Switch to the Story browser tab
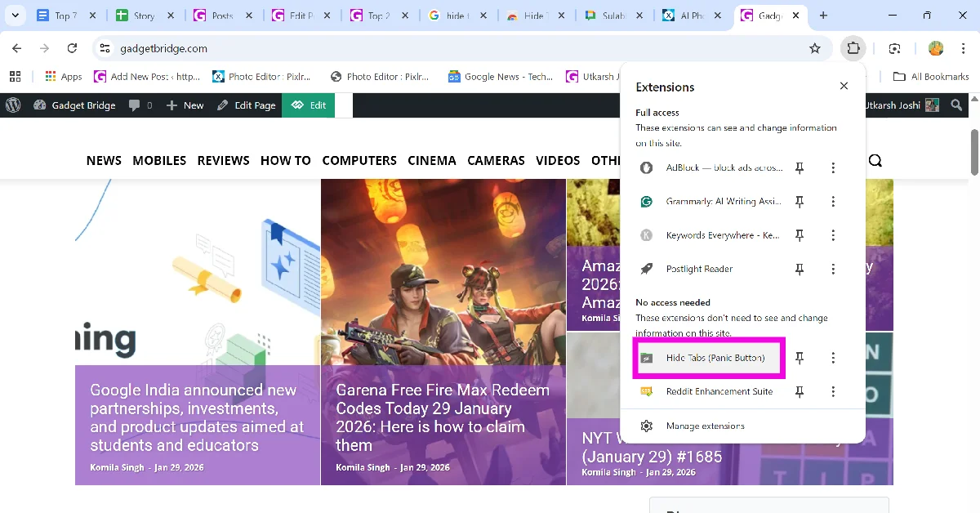This screenshot has height=513, width=980. pos(145,15)
